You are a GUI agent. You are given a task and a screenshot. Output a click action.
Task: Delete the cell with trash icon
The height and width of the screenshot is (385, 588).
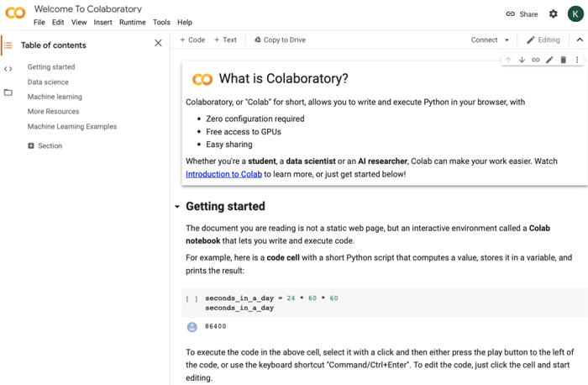[563, 60]
